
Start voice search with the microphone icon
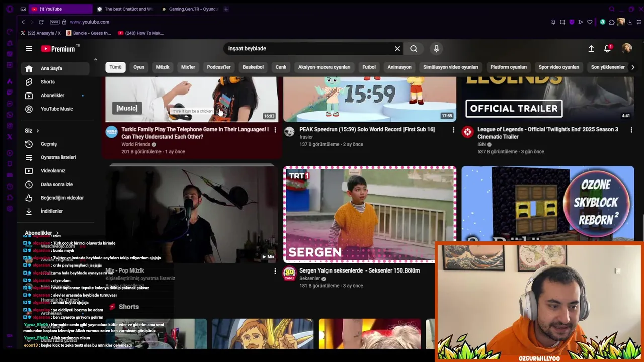click(x=436, y=49)
